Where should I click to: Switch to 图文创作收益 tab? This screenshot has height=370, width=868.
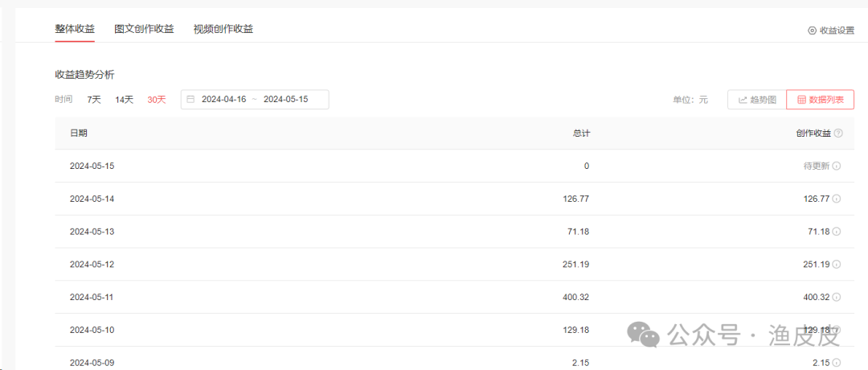pos(144,29)
